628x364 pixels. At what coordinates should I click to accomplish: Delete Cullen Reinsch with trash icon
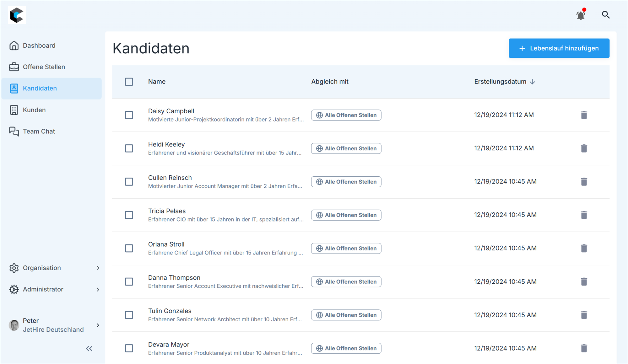[584, 182]
